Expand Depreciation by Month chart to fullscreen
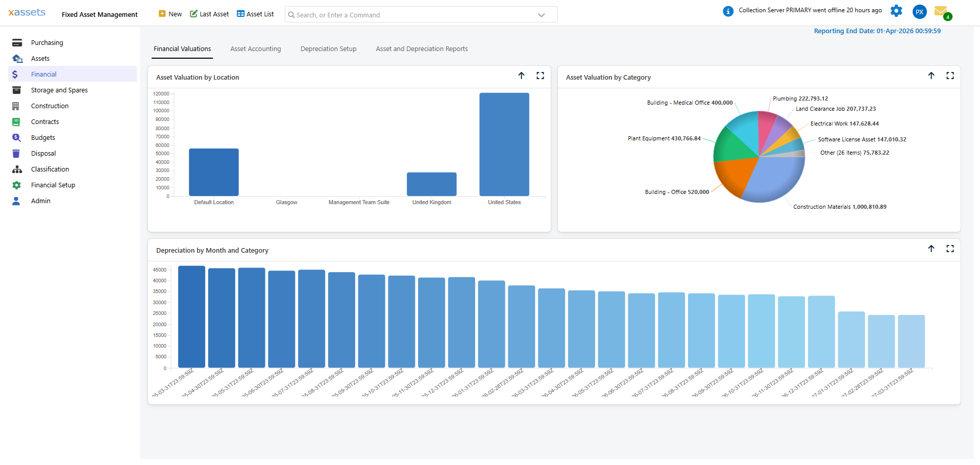Image resolution: width=980 pixels, height=465 pixels. [950, 249]
